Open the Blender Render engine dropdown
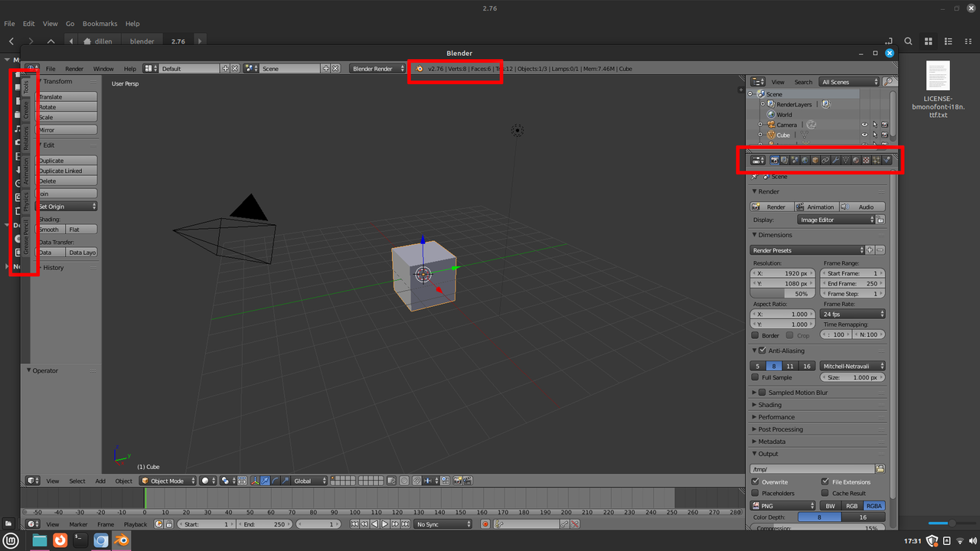 (x=378, y=69)
